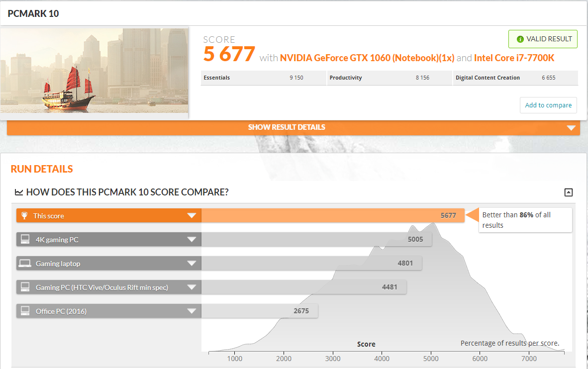Click the trophy icon on This score row
Image resolution: width=588 pixels, height=369 pixels.
(24, 216)
